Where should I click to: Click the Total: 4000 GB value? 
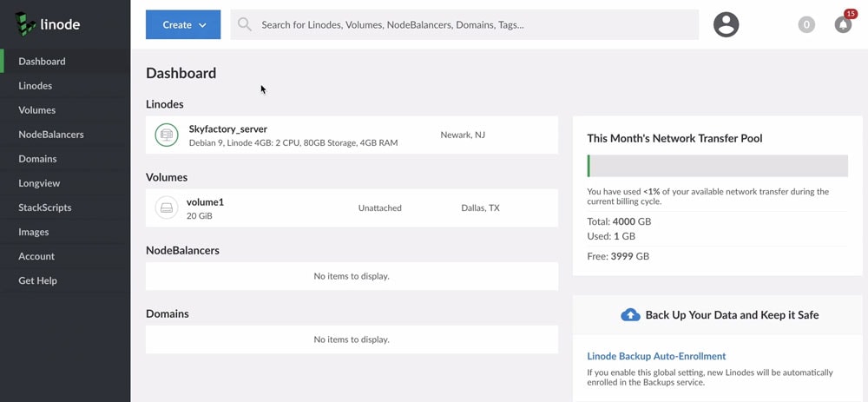(620, 221)
